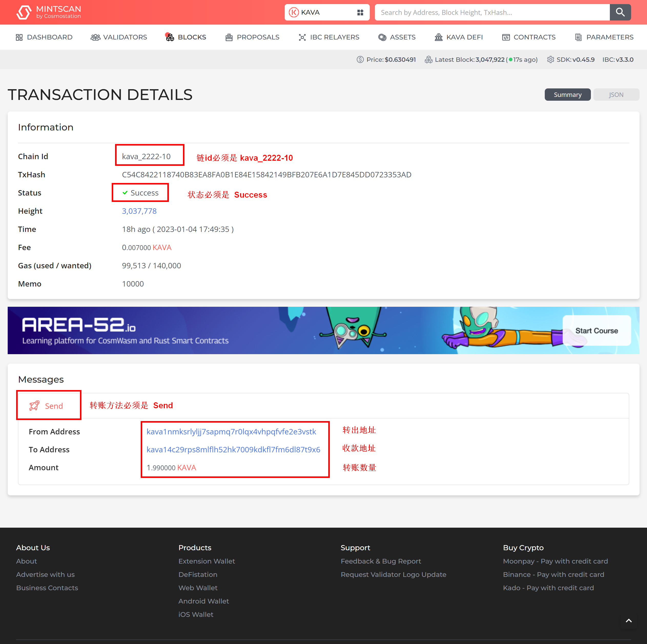Click the To Address kava14c29 link
The height and width of the screenshot is (644, 647).
tap(233, 449)
